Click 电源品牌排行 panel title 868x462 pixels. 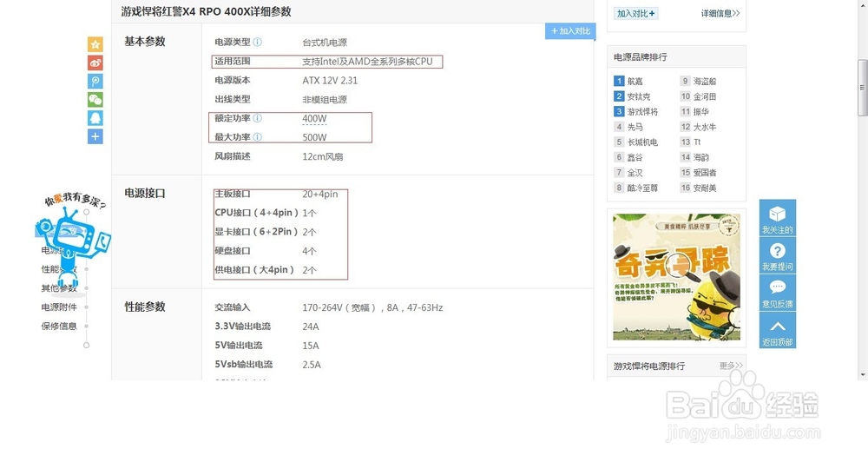641,57
